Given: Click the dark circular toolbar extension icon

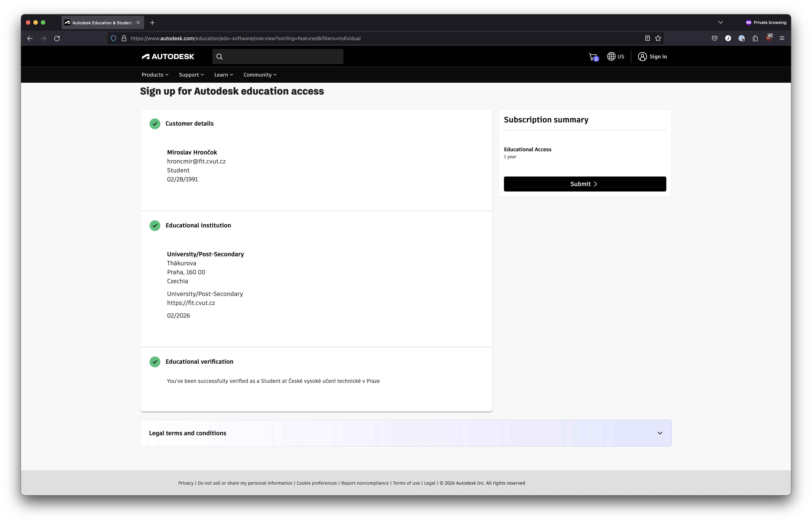Looking at the screenshot, I should (x=728, y=38).
